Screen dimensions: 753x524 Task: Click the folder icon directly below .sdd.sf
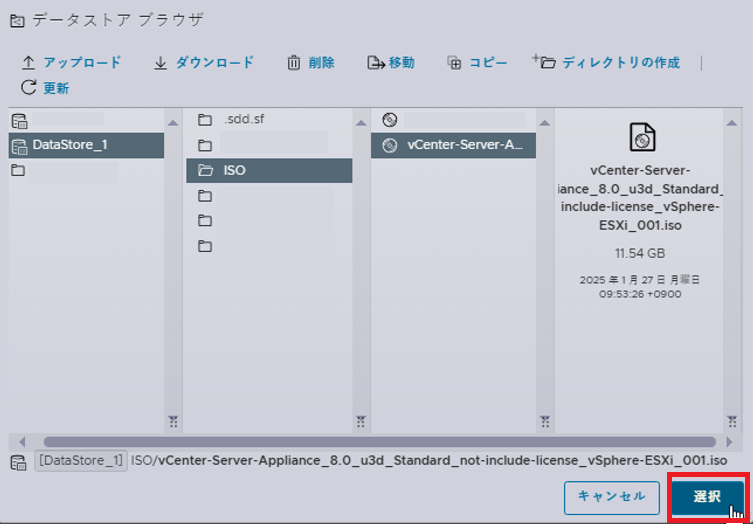pyautogui.click(x=205, y=145)
